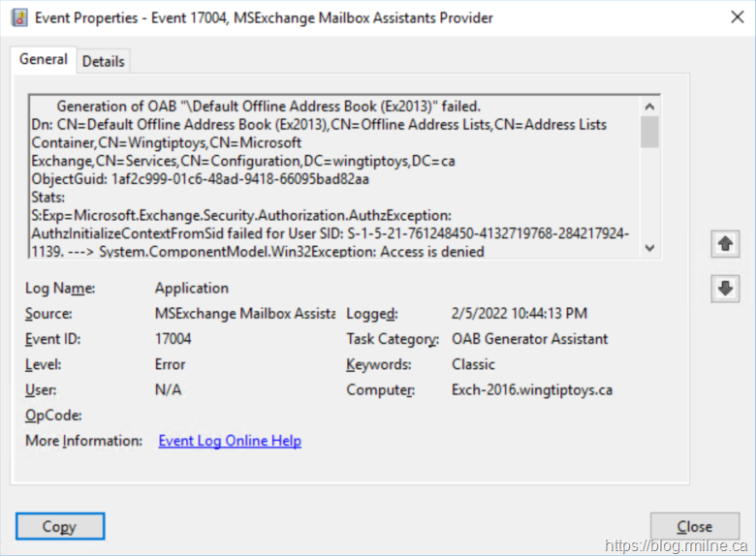Select the General tab

tap(44, 60)
